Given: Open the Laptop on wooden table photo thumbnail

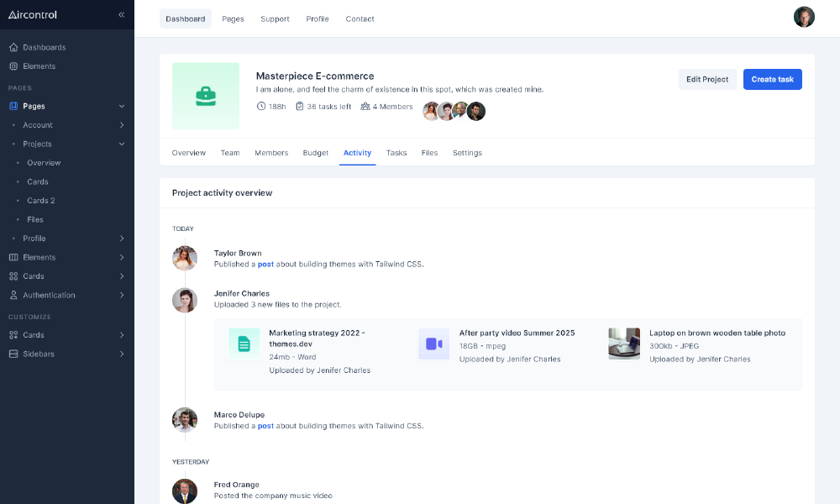Looking at the screenshot, I should coord(624,344).
